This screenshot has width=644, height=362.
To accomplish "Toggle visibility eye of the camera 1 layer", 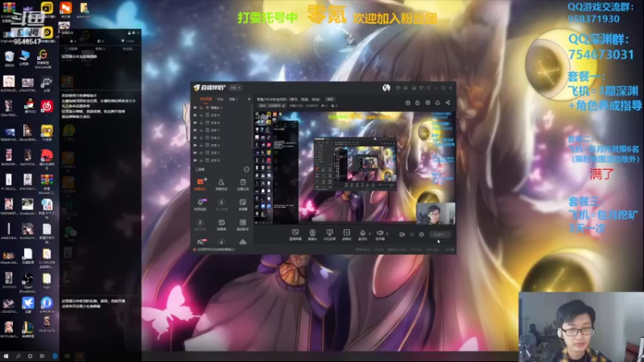I will click(195, 108).
